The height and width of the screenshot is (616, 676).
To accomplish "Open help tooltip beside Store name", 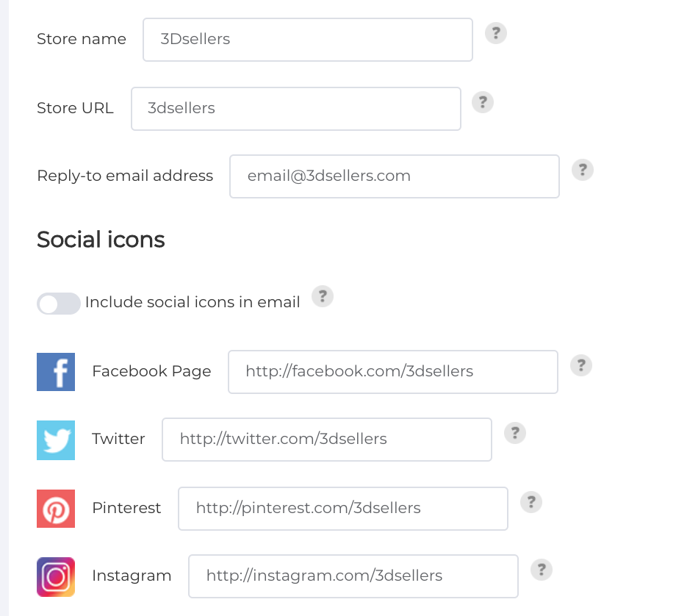I will (496, 33).
